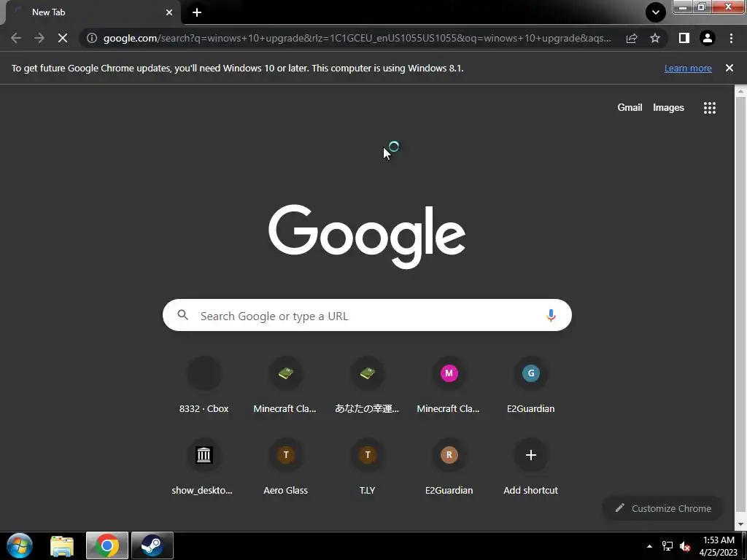Open site information icon in address bar
The width and height of the screenshot is (747, 560).
[x=92, y=38]
